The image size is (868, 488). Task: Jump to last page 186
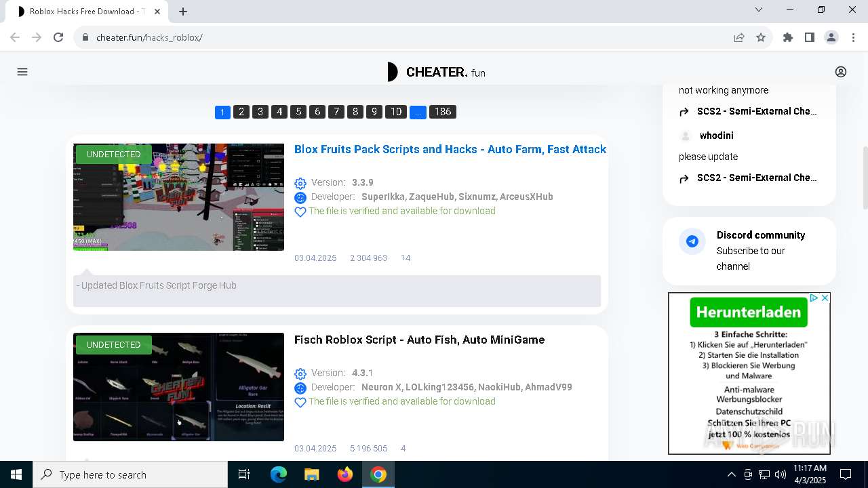pos(443,112)
